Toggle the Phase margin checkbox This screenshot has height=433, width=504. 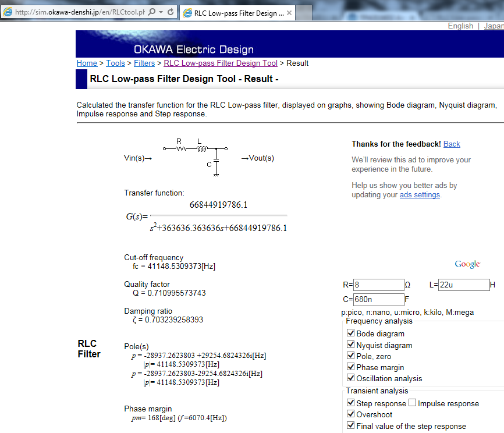(351, 367)
